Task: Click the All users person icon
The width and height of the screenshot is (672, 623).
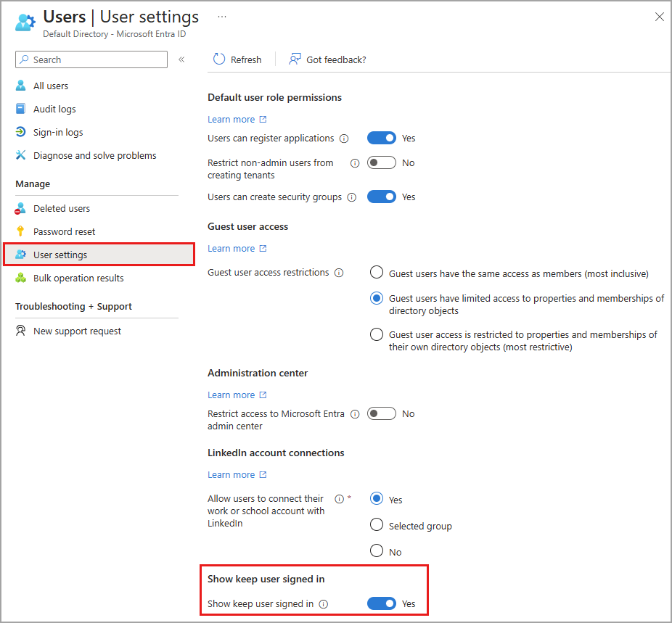Action: pos(20,86)
